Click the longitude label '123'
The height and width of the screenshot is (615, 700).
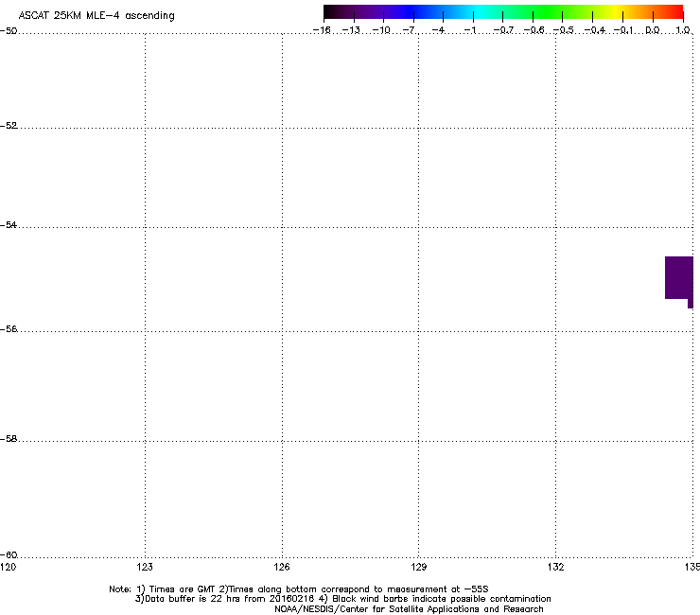pos(145,567)
